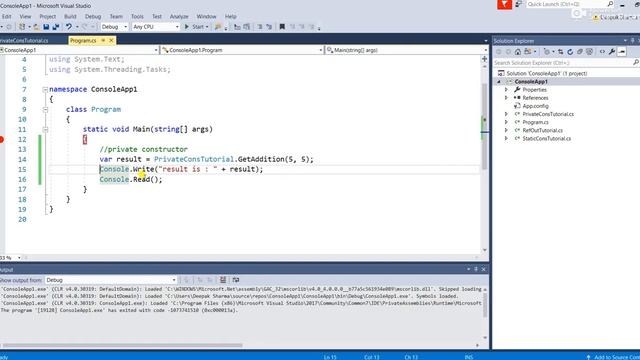Viewport: 640px width, 360px height.
Task: Click the Search Solution Explorer field
Action: 565,63
